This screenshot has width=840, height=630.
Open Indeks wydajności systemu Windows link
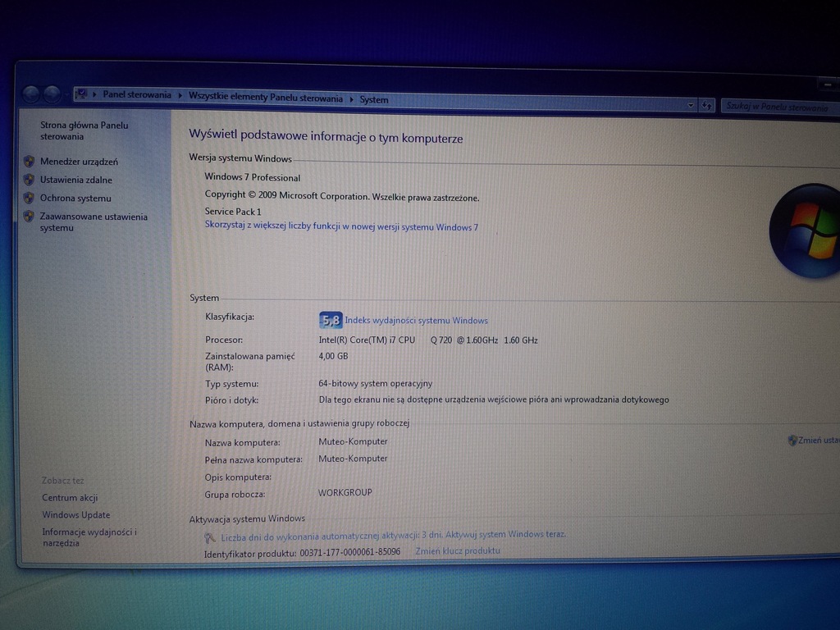coord(416,321)
